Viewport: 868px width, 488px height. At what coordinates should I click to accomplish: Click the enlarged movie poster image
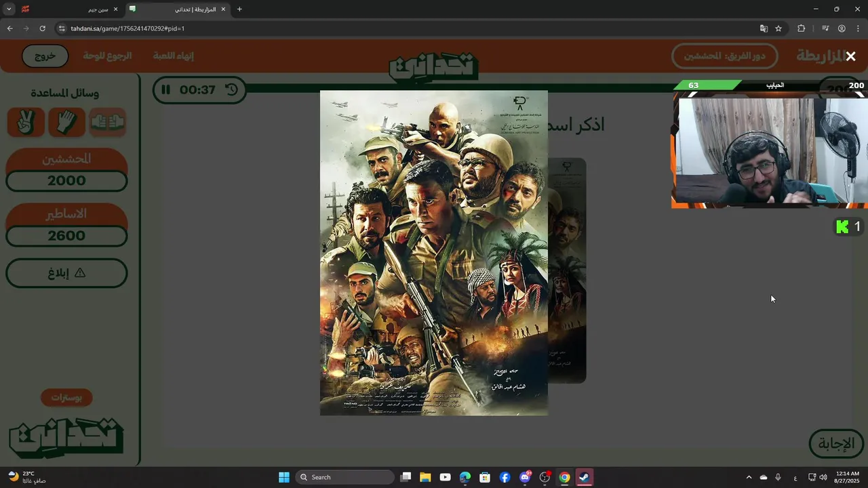pyautogui.click(x=434, y=253)
